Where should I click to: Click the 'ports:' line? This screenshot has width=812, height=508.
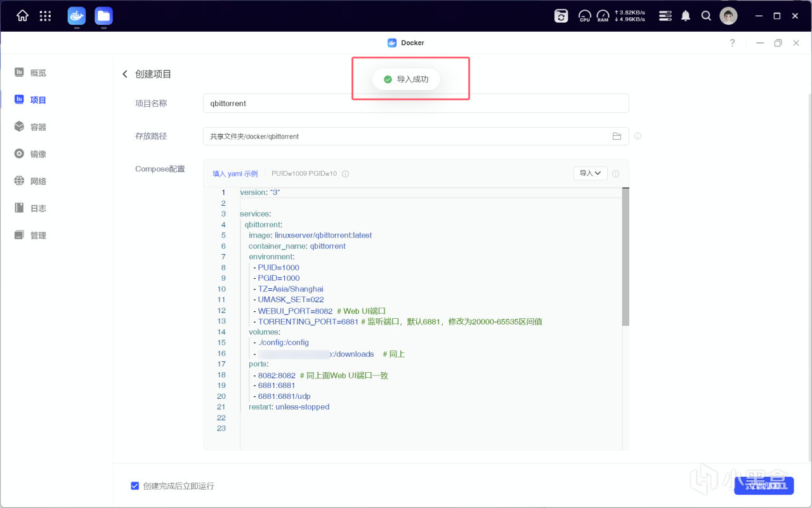pyautogui.click(x=258, y=364)
